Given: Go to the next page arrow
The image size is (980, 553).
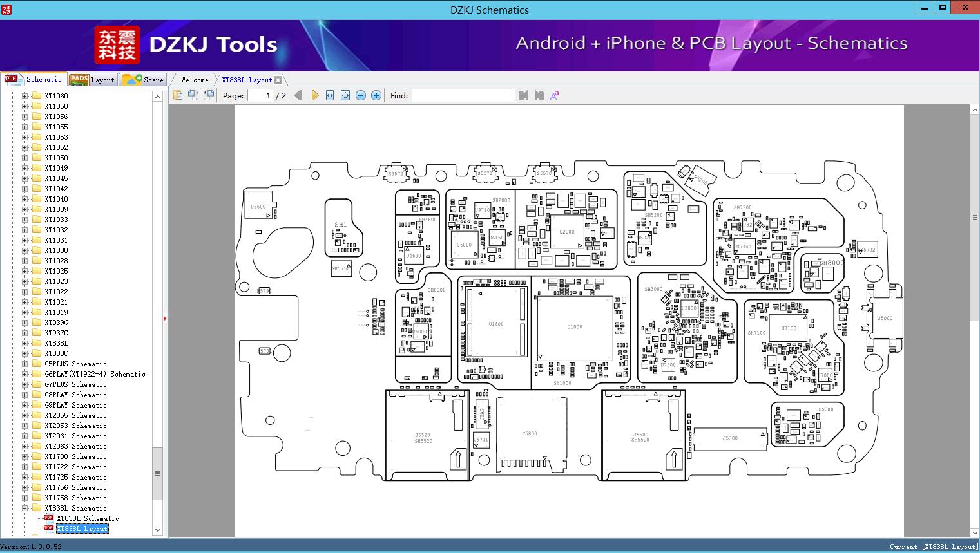Looking at the screenshot, I should click(x=314, y=95).
